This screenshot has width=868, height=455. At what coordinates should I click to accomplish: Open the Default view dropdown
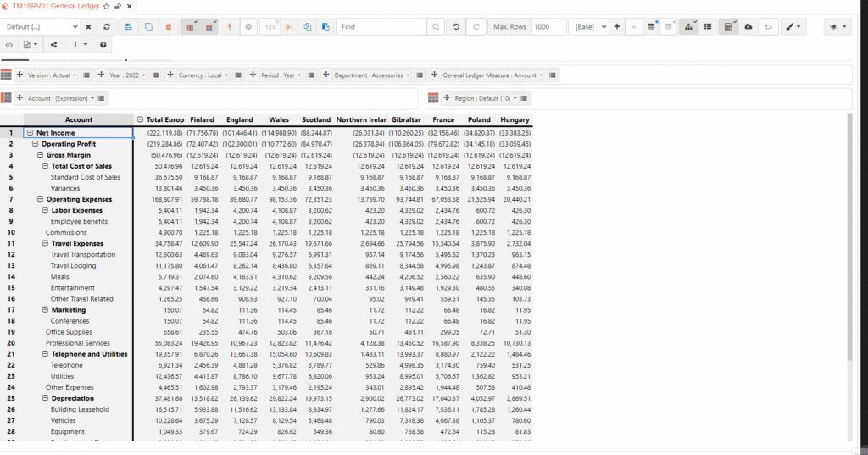(x=42, y=27)
